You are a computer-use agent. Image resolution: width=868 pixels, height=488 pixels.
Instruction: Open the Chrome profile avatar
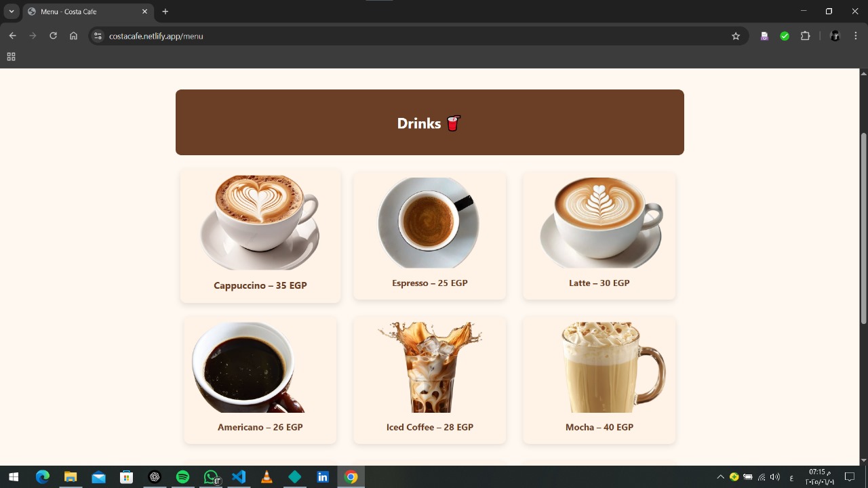(x=835, y=36)
